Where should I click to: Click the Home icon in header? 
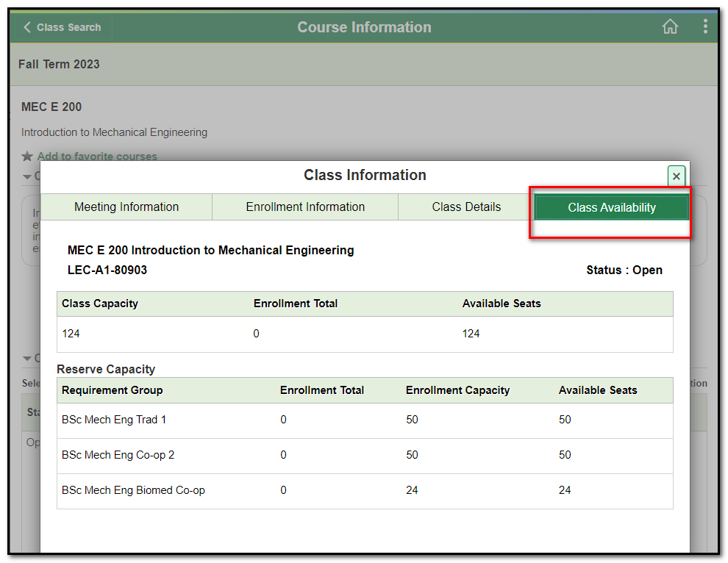(x=670, y=27)
